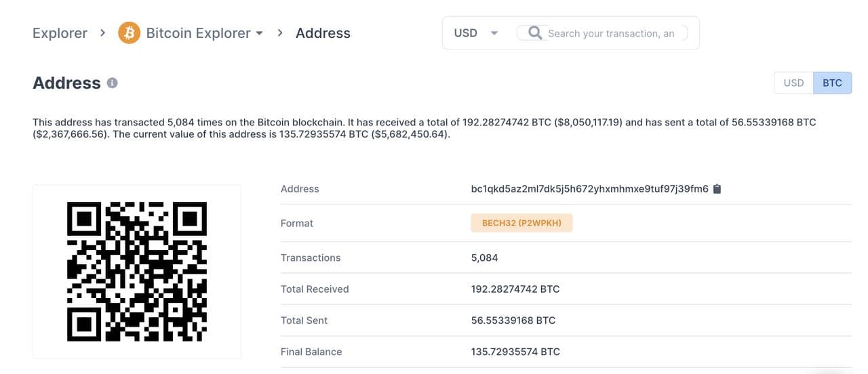Click the info icon beside Address heading
This screenshot has width=868, height=374.
point(113,83)
